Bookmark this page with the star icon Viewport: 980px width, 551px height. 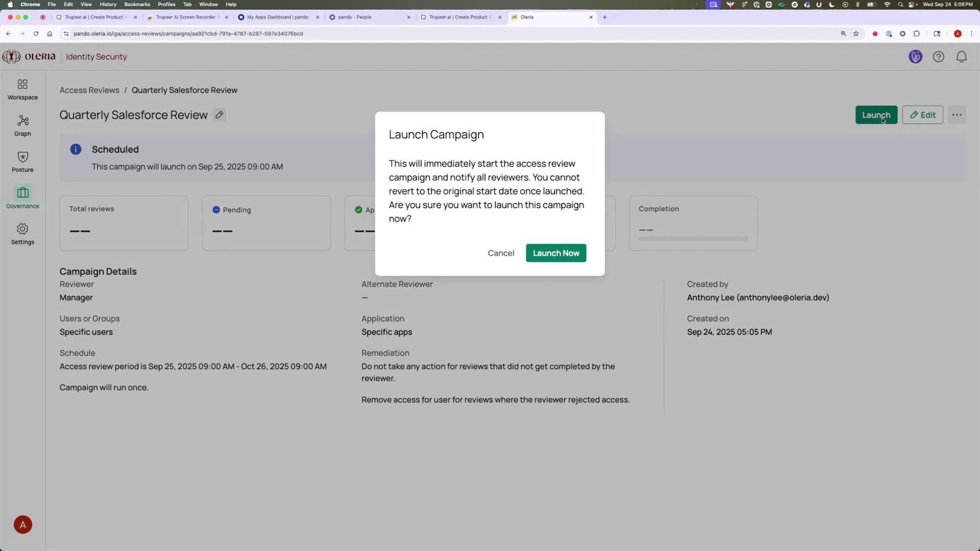(x=856, y=34)
